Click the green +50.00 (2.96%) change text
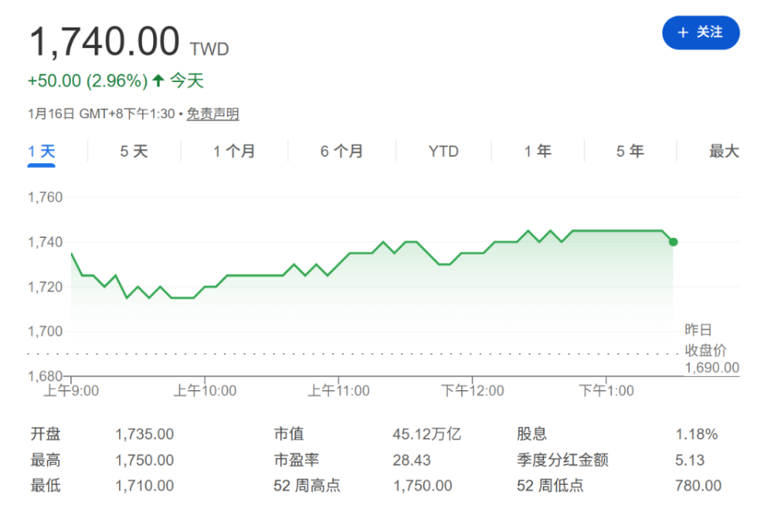Image resolution: width=757 pixels, height=532 pixels. pos(87,80)
